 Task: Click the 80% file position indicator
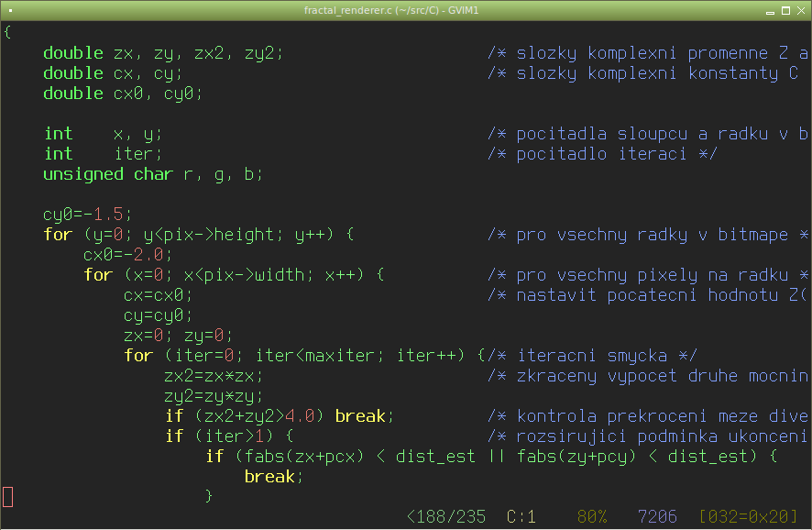click(591, 517)
